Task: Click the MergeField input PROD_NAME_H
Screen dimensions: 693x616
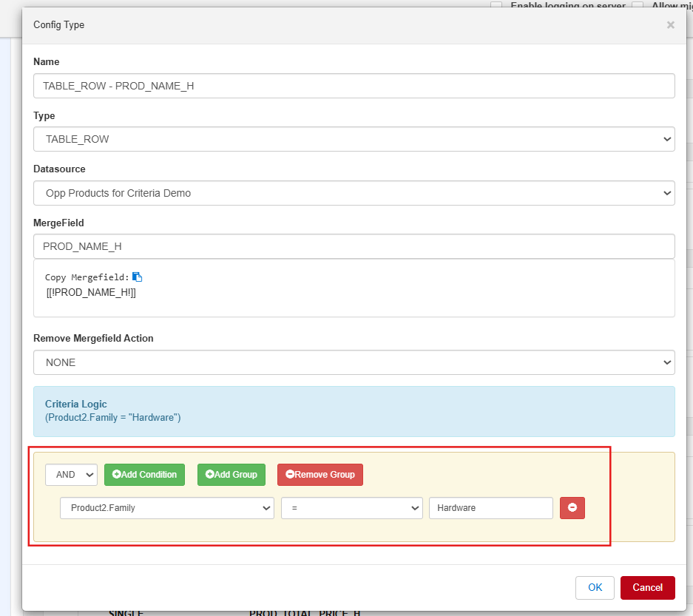Action: click(354, 246)
